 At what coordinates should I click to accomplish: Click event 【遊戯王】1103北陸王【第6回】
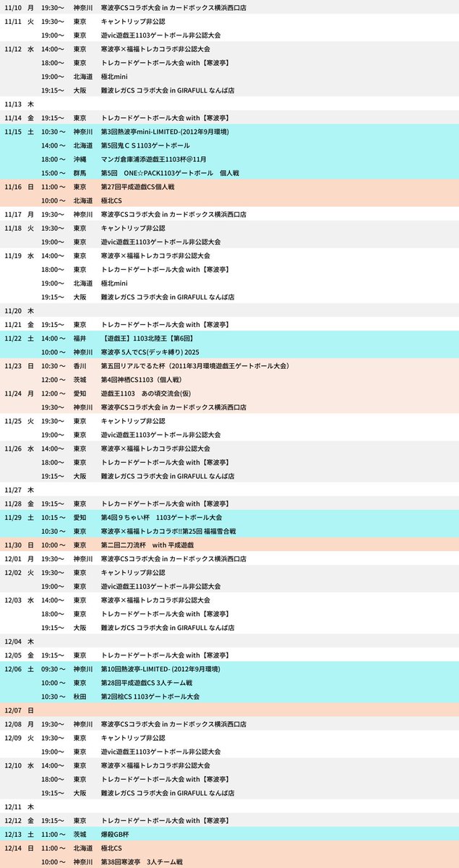pos(148,338)
